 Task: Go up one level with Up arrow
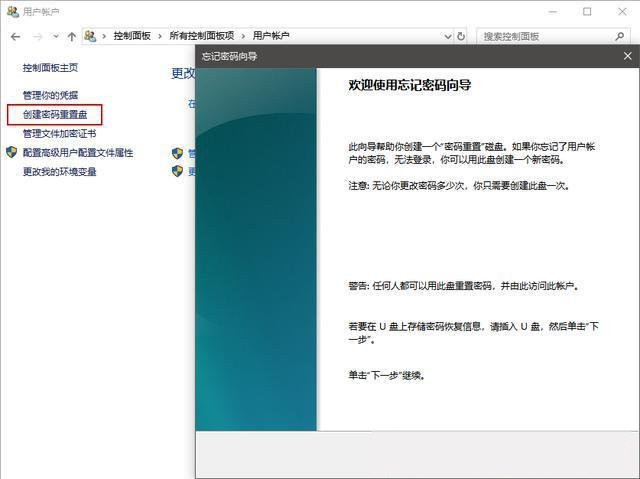[72, 37]
